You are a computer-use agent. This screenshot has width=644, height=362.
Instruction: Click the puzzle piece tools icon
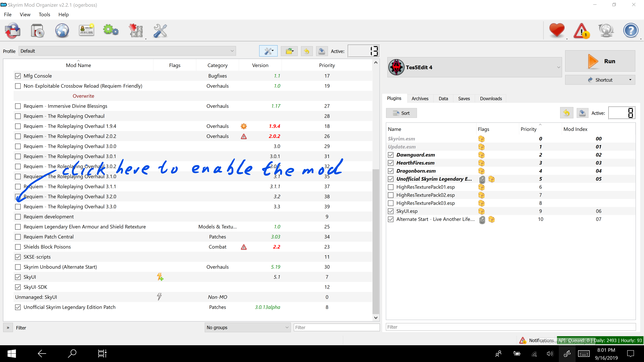pyautogui.click(x=136, y=31)
